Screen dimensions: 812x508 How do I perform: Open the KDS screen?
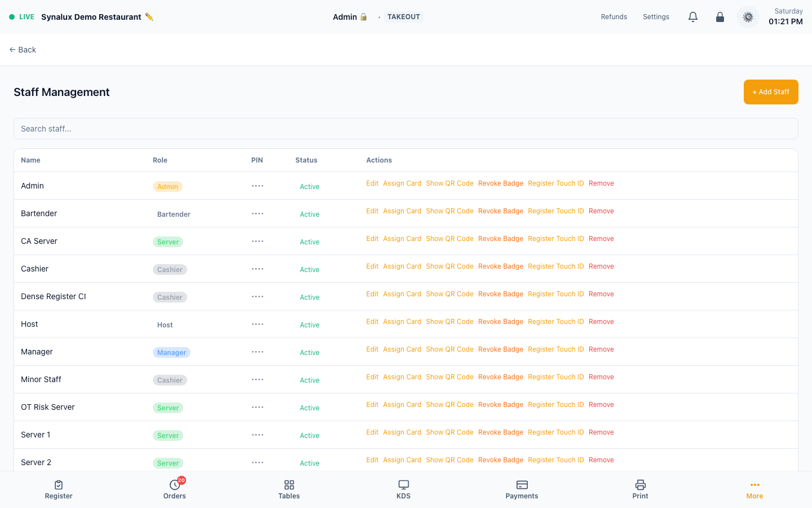(x=404, y=489)
